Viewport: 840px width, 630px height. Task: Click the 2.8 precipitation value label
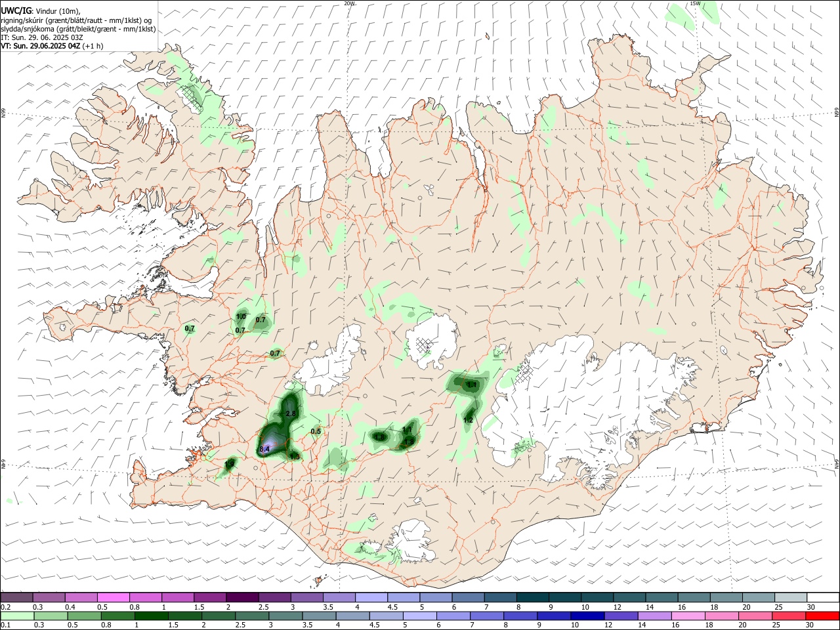tap(291, 413)
